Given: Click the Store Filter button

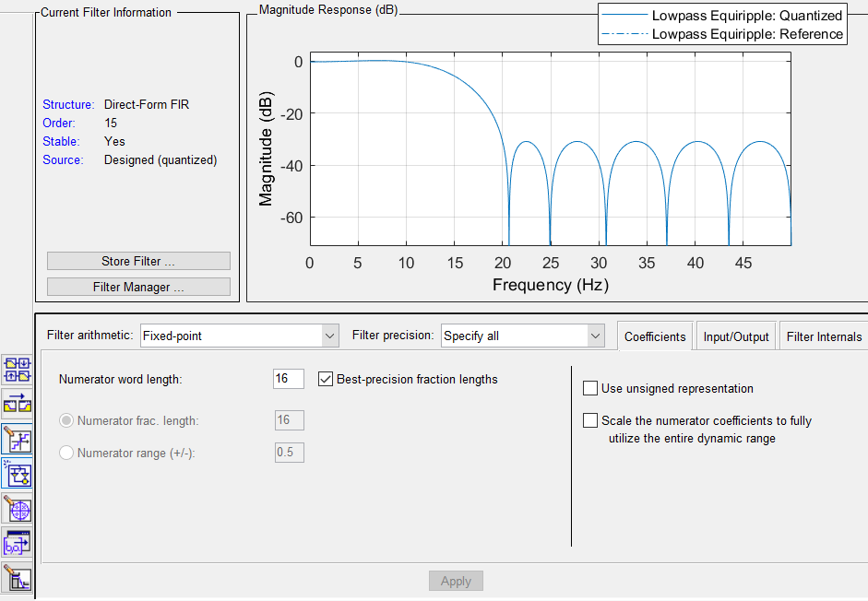Looking at the screenshot, I should [x=137, y=261].
